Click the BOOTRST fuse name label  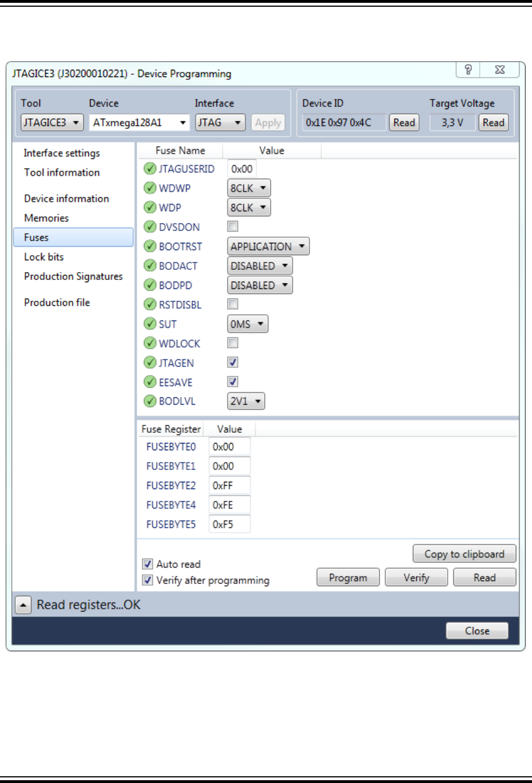tap(180, 247)
